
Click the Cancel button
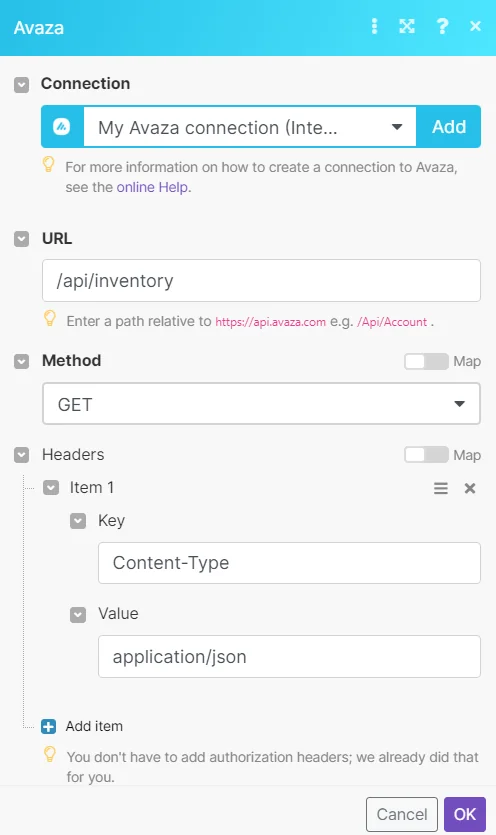(x=402, y=814)
